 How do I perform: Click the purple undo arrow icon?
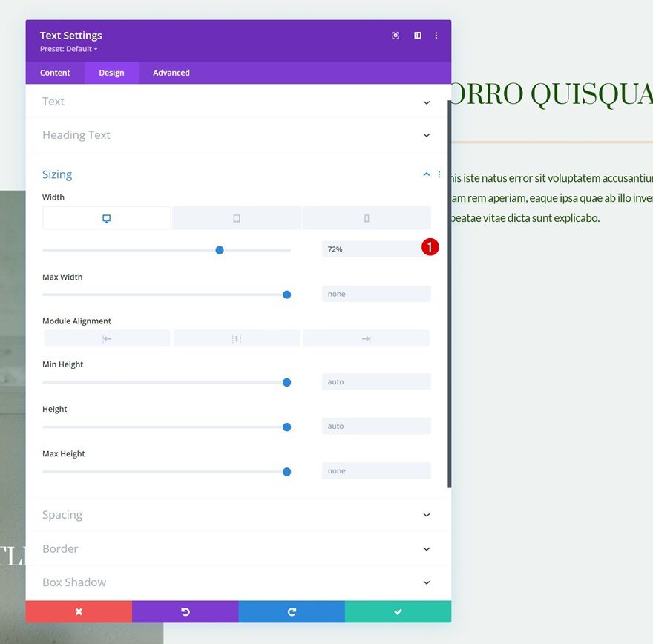tap(185, 611)
